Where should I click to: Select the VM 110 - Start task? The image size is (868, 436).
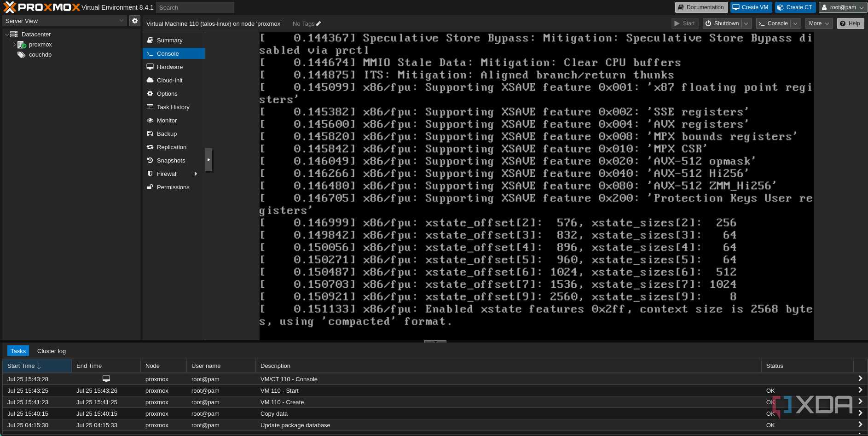(434, 390)
